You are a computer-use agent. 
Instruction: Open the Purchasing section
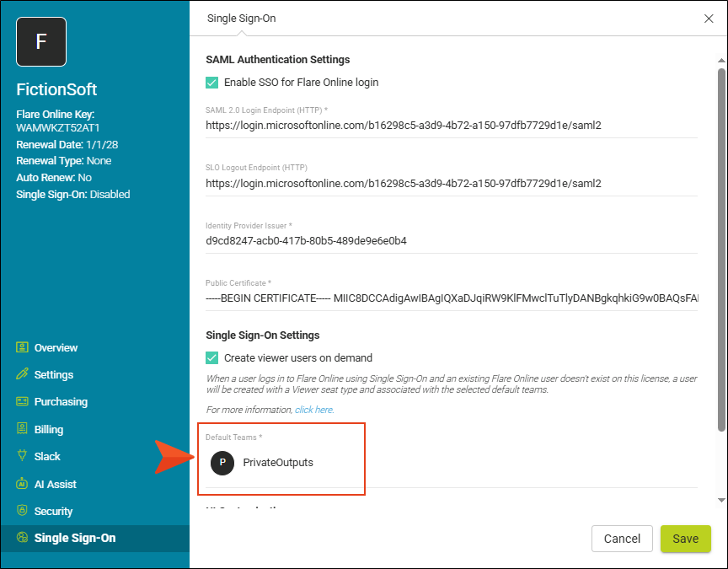(x=61, y=402)
